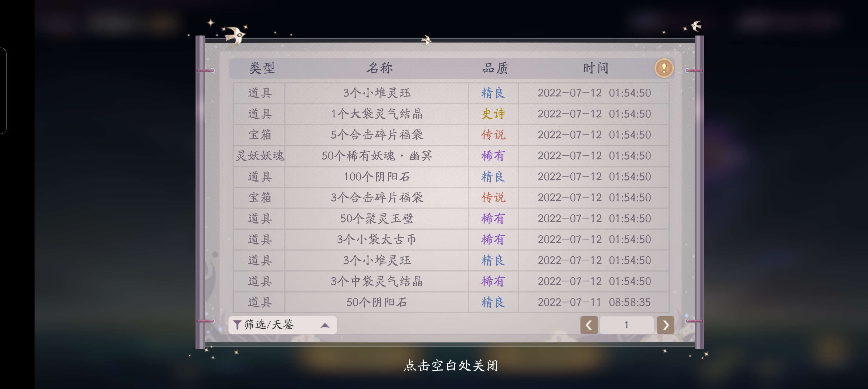Click the funnel filter icon
Image resolution: width=868 pixels, height=389 pixels.
point(237,325)
